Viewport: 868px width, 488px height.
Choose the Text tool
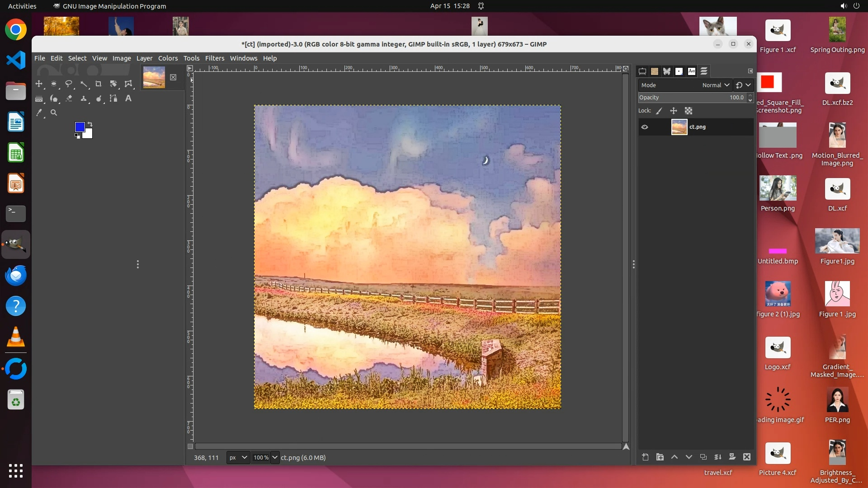(x=128, y=99)
